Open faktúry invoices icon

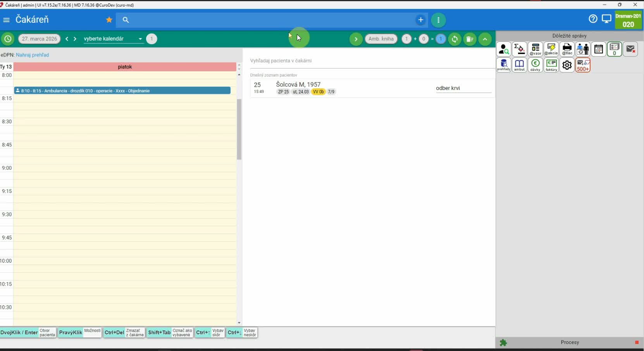[x=551, y=65]
